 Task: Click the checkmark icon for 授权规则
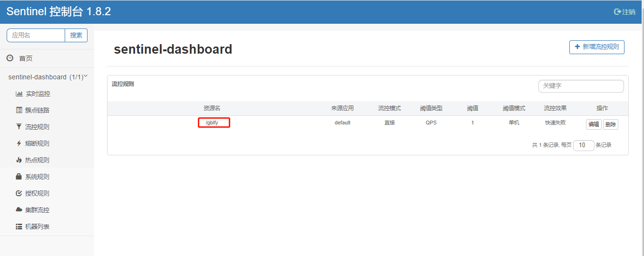19,193
